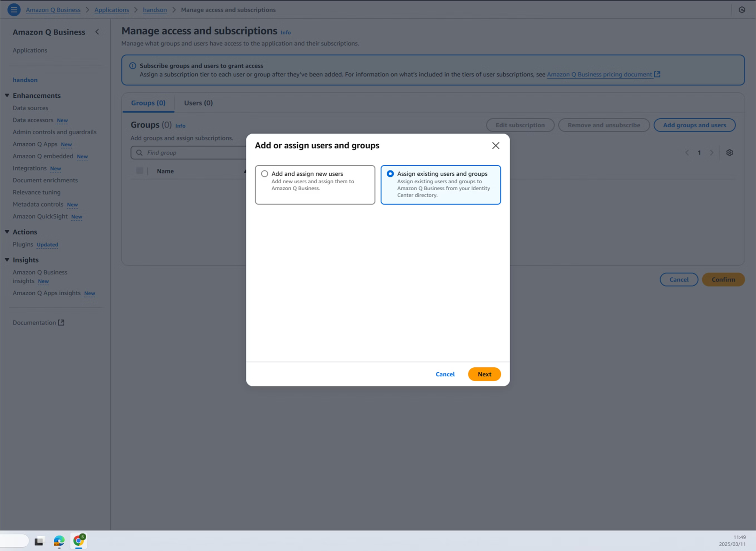Open Microsoft Edge from the taskbar
The image size is (756, 551).
coord(59,541)
